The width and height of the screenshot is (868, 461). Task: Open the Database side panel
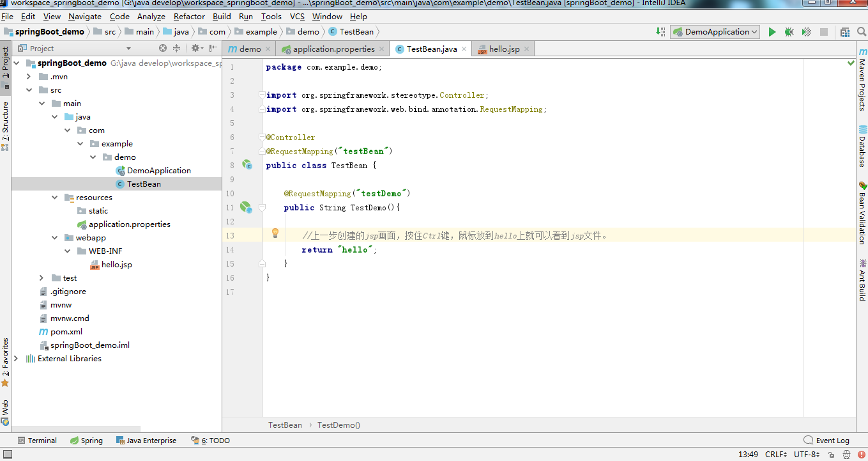click(862, 146)
